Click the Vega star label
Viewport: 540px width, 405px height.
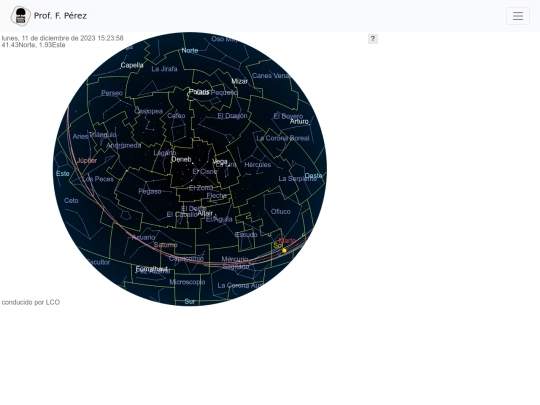220,161
